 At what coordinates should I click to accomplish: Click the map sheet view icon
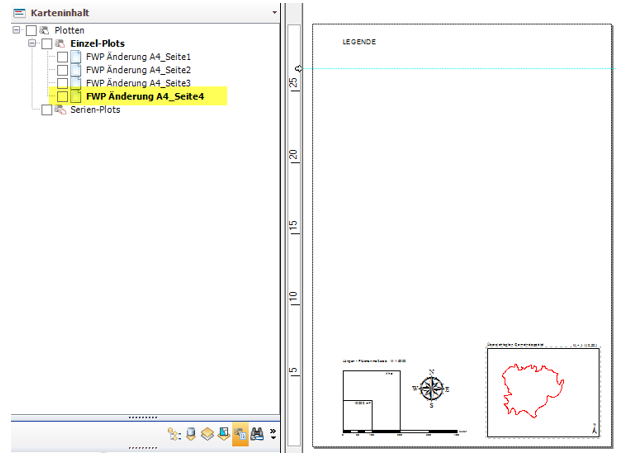point(224,435)
